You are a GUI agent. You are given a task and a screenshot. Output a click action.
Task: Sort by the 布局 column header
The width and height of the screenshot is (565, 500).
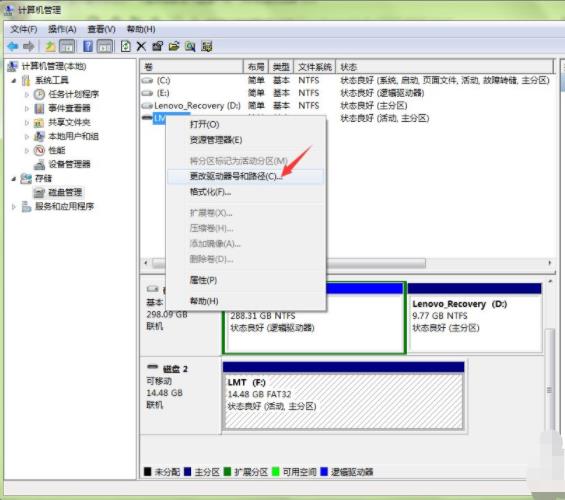click(256, 67)
